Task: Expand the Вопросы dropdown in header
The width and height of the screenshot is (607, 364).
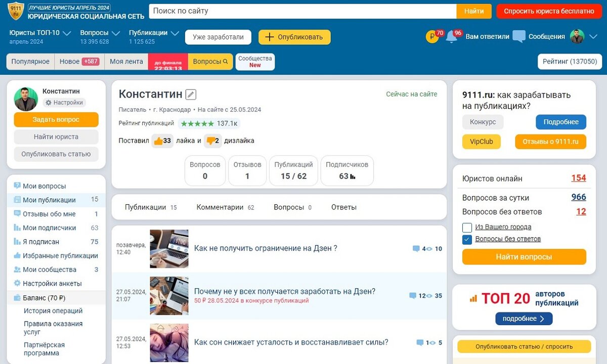Action: 116,33
